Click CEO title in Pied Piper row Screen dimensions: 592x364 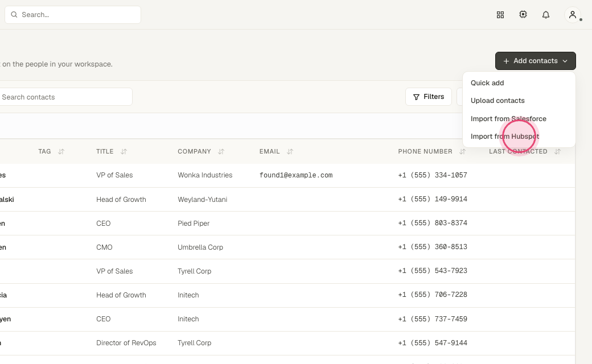point(103,224)
